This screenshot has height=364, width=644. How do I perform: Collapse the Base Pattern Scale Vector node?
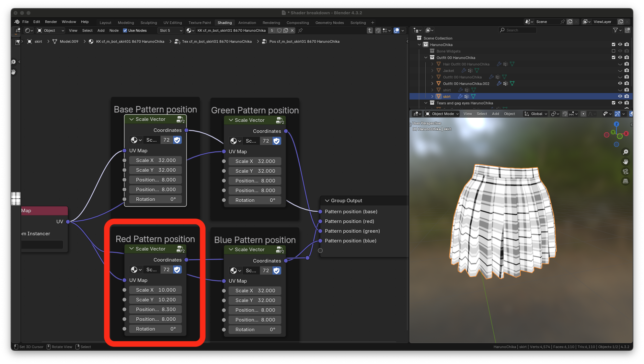pyautogui.click(x=132, y=119)
